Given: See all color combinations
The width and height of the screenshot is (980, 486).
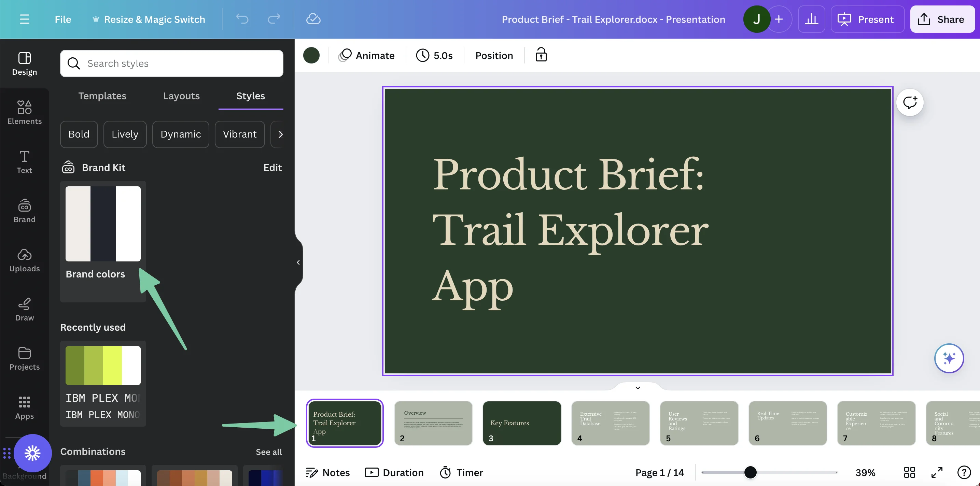Looking at the screenshot, I should (269, 452).
